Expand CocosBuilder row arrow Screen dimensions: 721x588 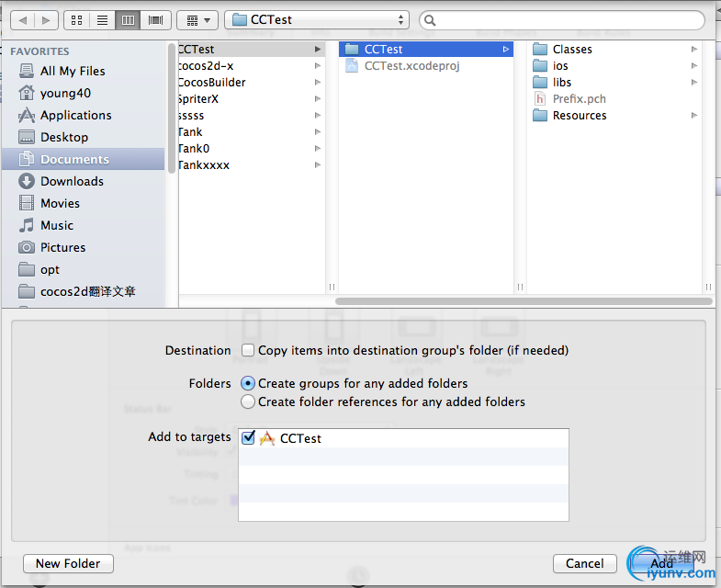point(317,83)
